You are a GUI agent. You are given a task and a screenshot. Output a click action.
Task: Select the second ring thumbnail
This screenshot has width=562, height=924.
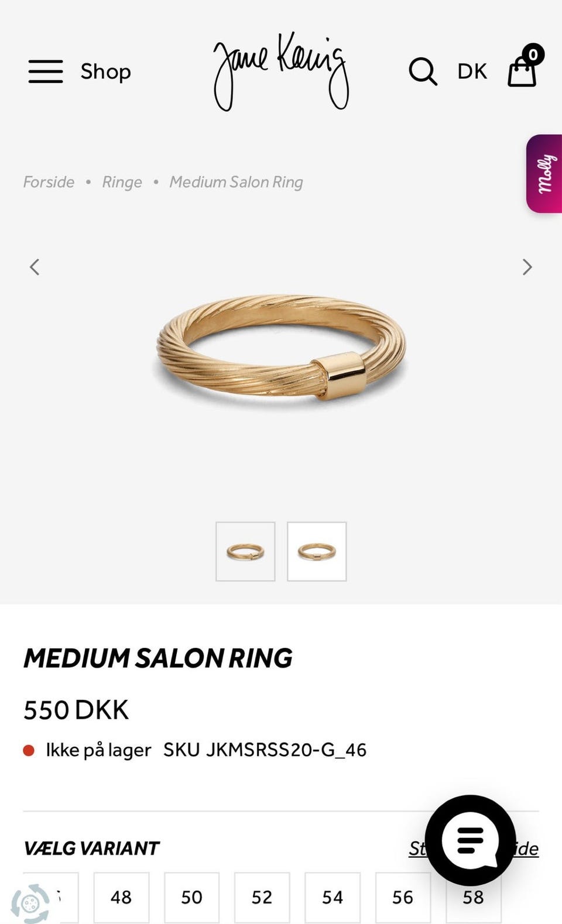[317, 551]
